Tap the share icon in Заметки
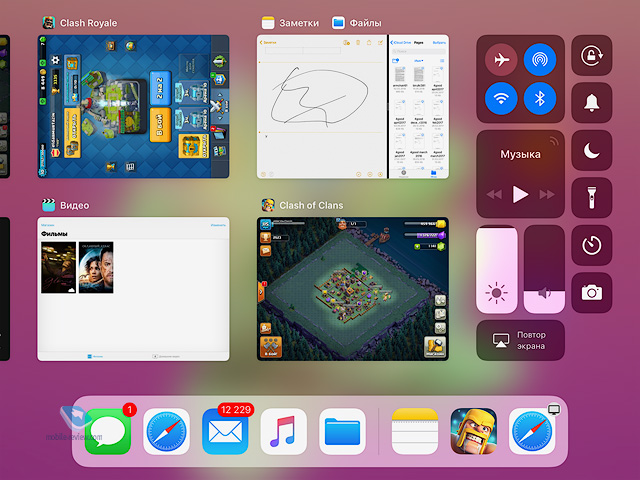The width and height of the screenshot is (640, 480). coord(369,42)
